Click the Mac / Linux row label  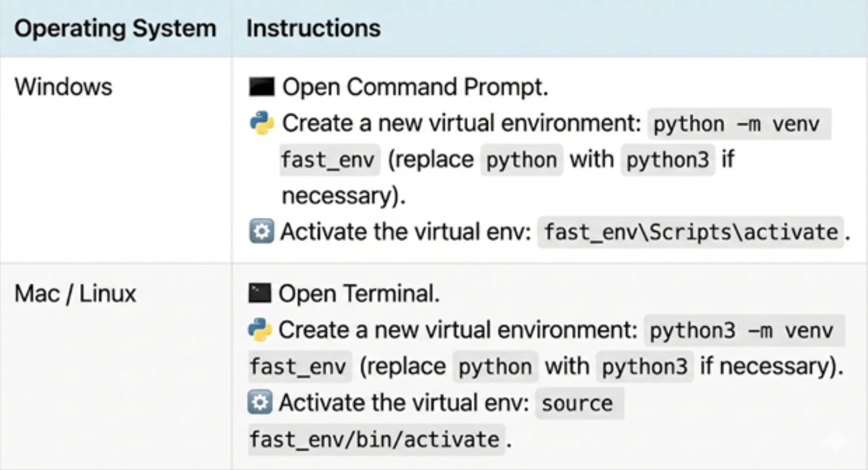click(75, 293)
